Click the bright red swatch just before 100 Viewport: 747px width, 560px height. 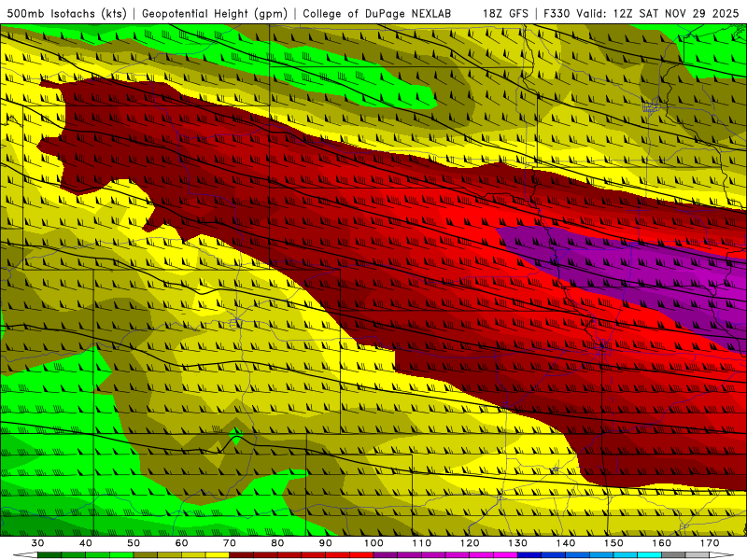pyautogui.click(x=361, y=554)
